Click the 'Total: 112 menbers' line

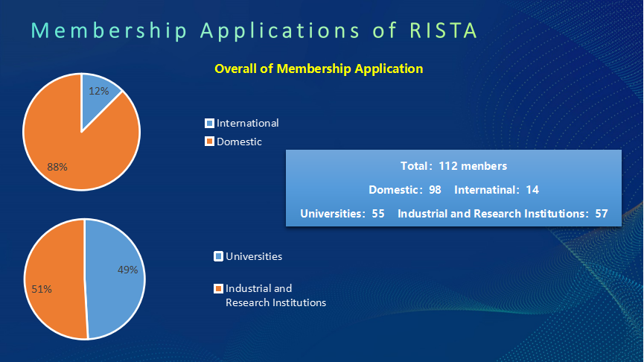click(453, 166)
